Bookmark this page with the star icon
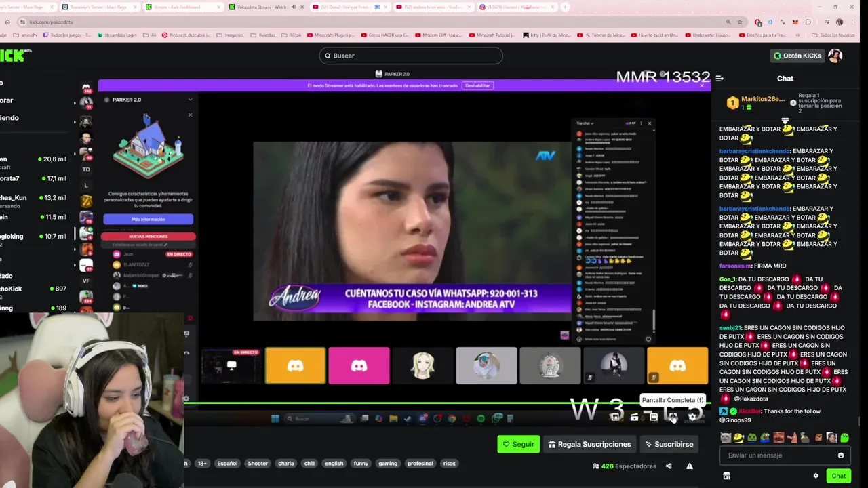This screenshot has width=868, height=488. (x=740, y=22)
